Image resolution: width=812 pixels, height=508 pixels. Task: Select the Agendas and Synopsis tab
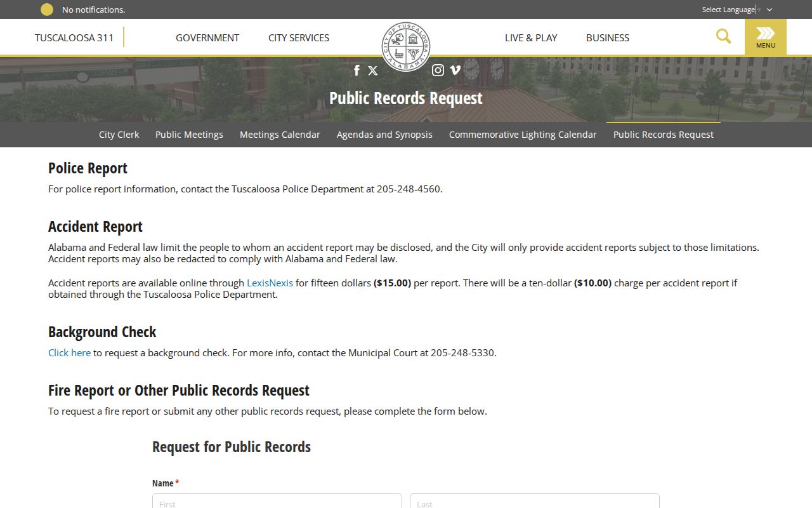384,135
